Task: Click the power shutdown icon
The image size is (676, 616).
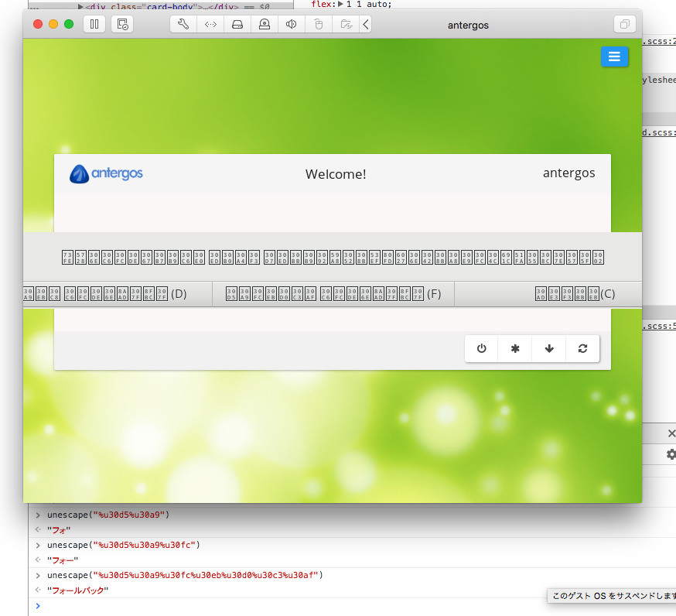Action: [482, 348]
